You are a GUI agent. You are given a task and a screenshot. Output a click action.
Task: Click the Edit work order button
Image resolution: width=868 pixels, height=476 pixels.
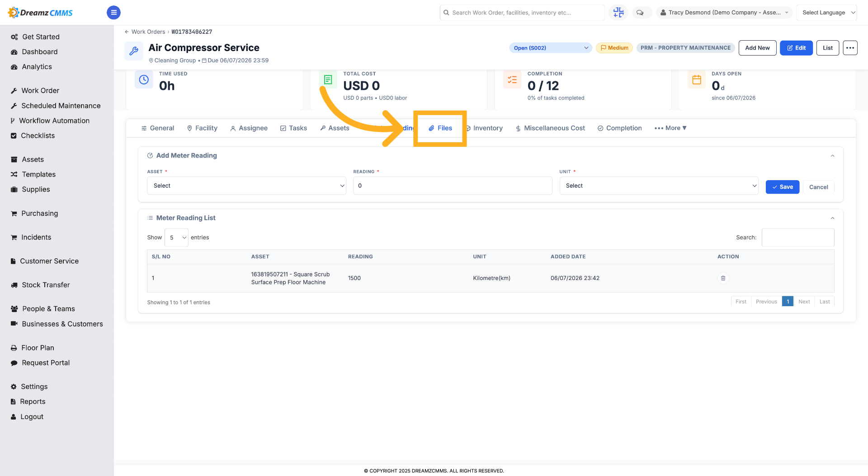pyautogui.click(x=796, y=48)
